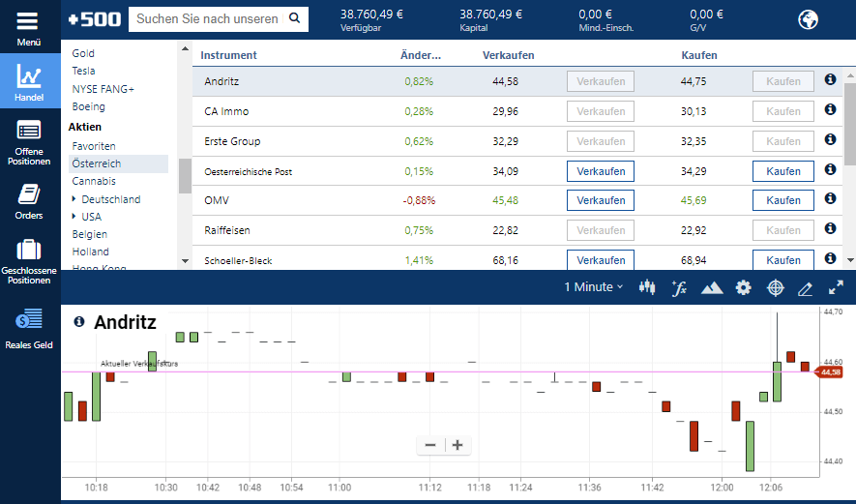Click Kaufen for Raiffeisen
This screenshot has width=856, height=504.
783,230
